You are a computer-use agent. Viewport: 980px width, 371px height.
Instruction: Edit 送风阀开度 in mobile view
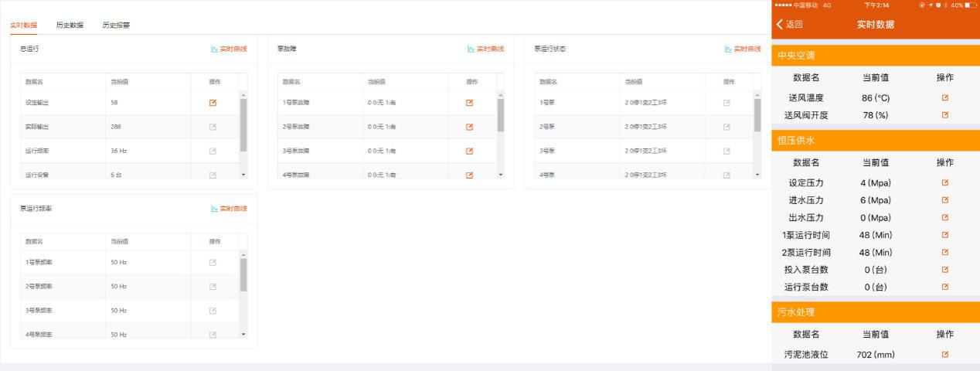click(944, 115)
